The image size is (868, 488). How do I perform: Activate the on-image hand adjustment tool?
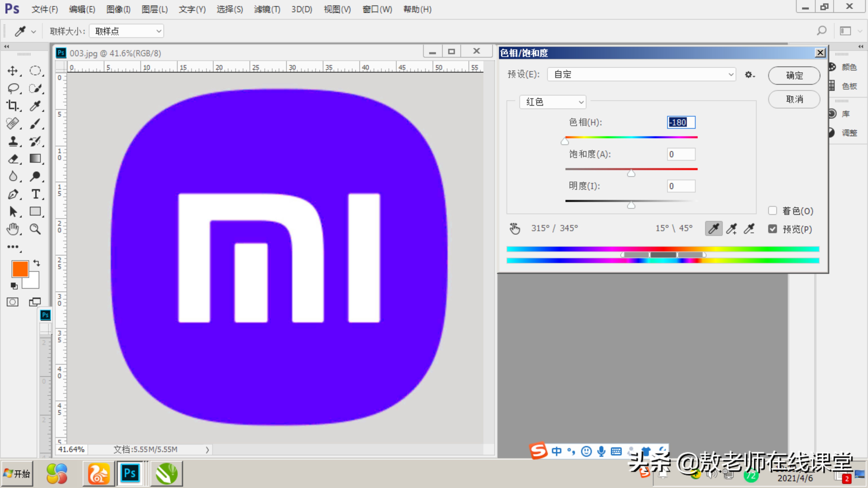tap(515, 228)
